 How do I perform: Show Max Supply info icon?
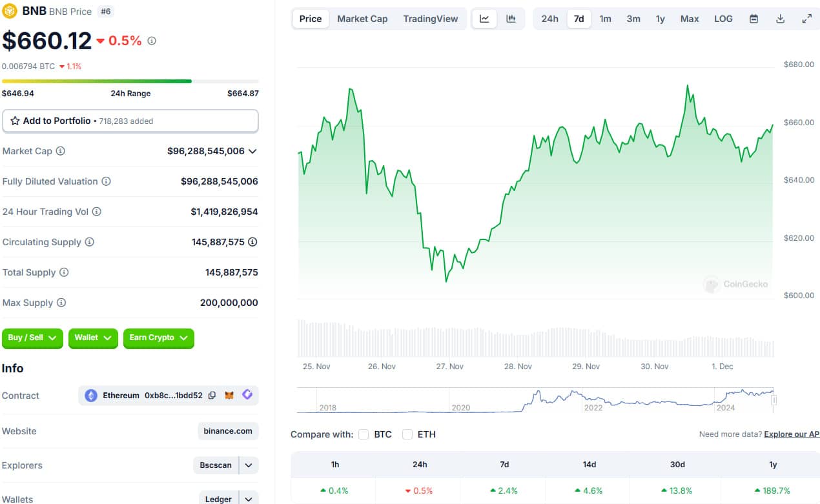(61, 303)
